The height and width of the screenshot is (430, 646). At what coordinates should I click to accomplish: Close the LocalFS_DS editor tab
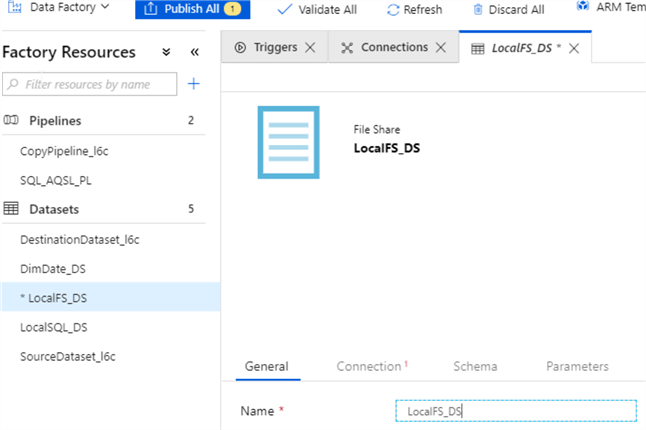pos(574,49)
